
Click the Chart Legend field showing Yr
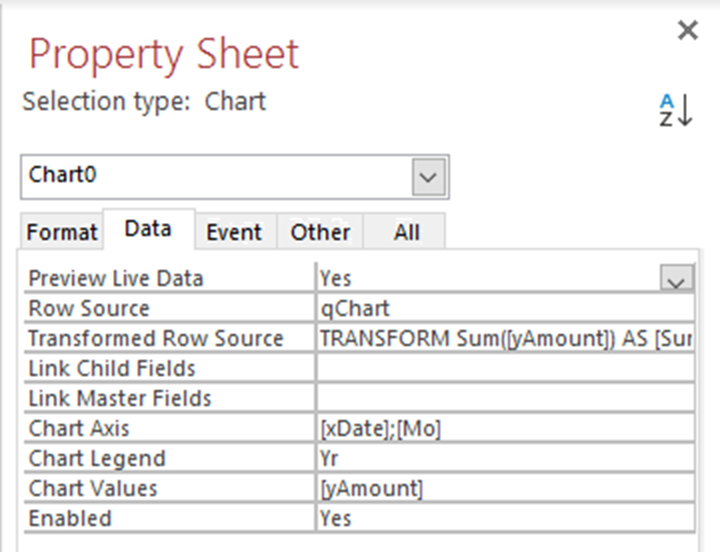point(505,458)
